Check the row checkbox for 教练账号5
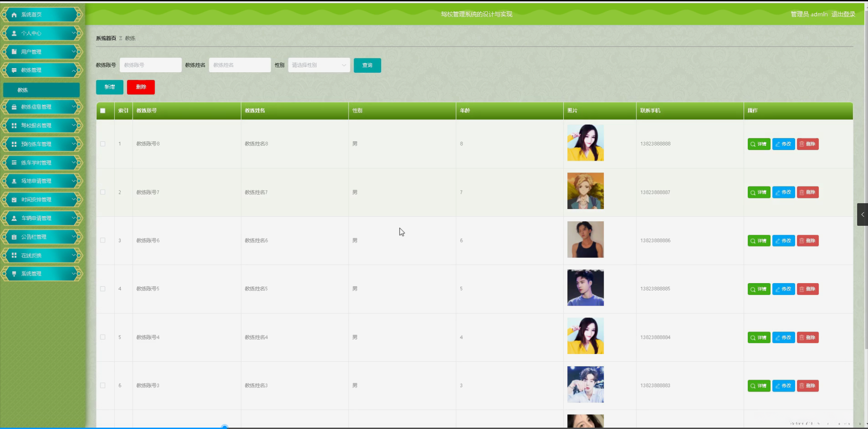 click(x=103, y=289)
